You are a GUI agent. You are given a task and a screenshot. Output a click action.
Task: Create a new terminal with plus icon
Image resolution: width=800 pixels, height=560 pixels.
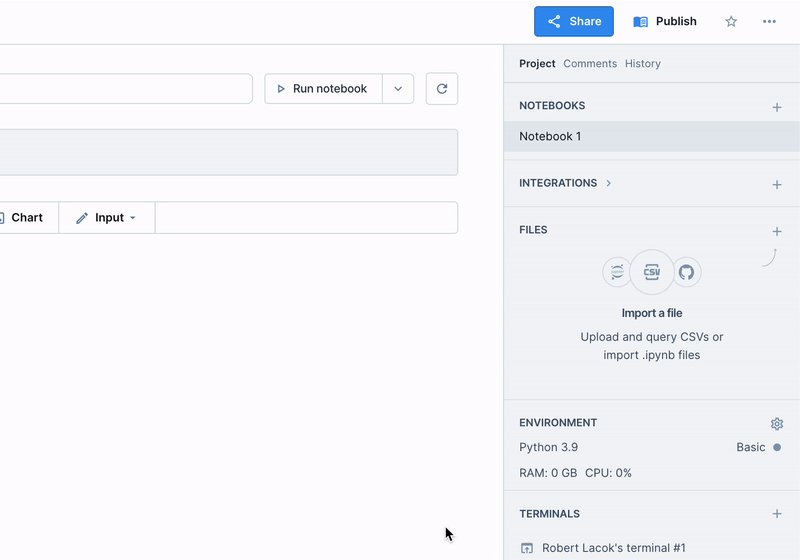point(777,514)
